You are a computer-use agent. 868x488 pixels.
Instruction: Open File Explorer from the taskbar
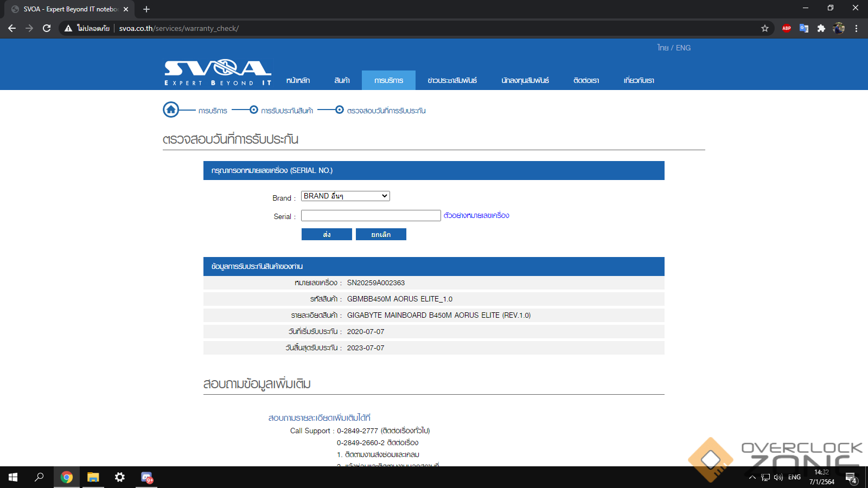click(x=93, y=477)
